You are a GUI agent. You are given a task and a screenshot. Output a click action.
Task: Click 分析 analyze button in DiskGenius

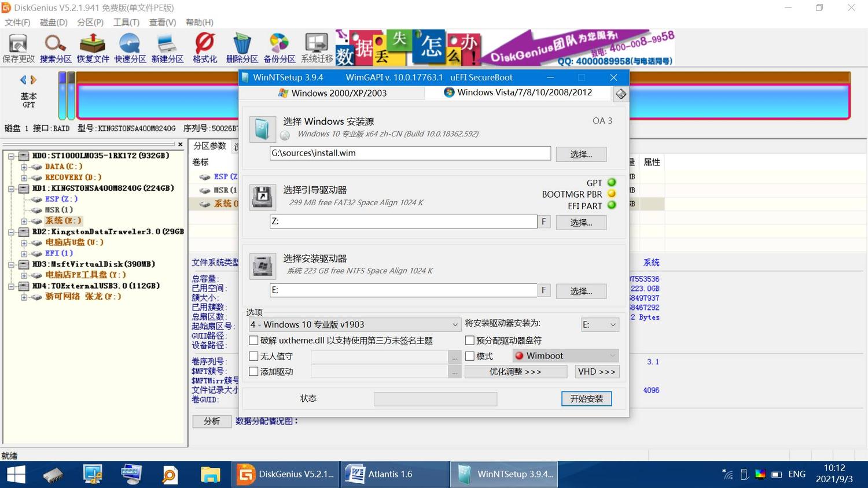(212, 421)
